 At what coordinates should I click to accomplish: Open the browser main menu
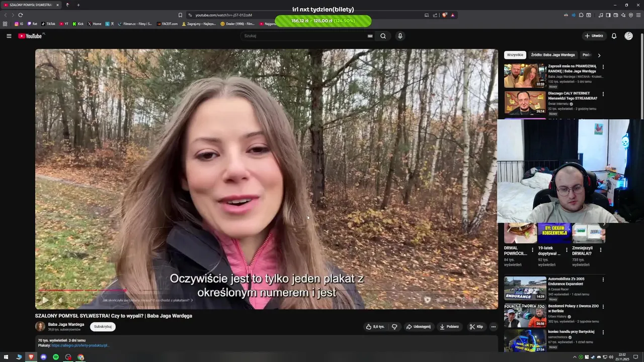pyautogui.click(x=638, y=15)
